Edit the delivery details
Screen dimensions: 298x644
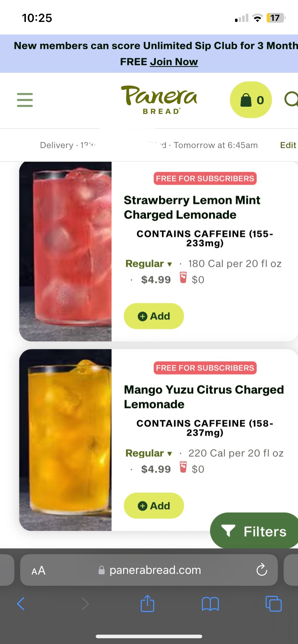pyautogui.click(x=288, y=145)
